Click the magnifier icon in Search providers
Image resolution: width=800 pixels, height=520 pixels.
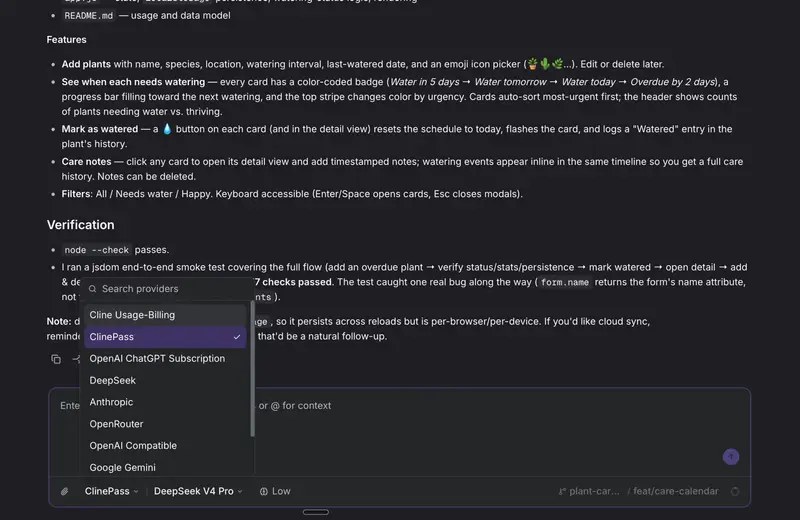click(x=92, y=289)
